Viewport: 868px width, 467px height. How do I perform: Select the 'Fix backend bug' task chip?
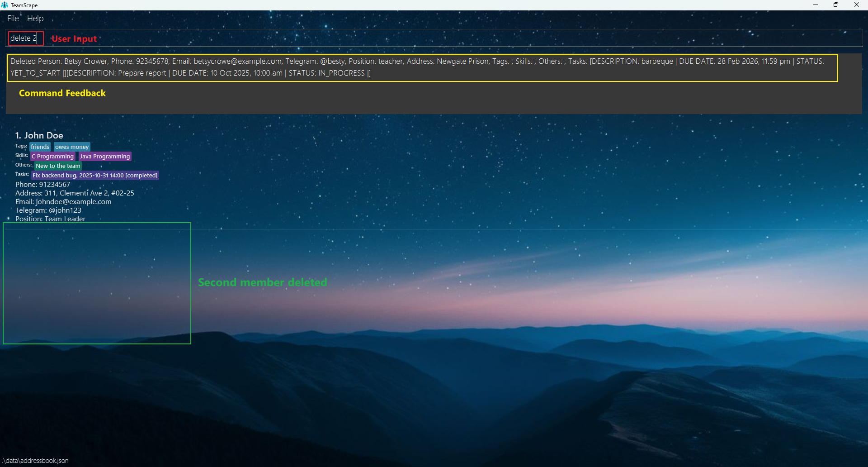tap(95, 176)
